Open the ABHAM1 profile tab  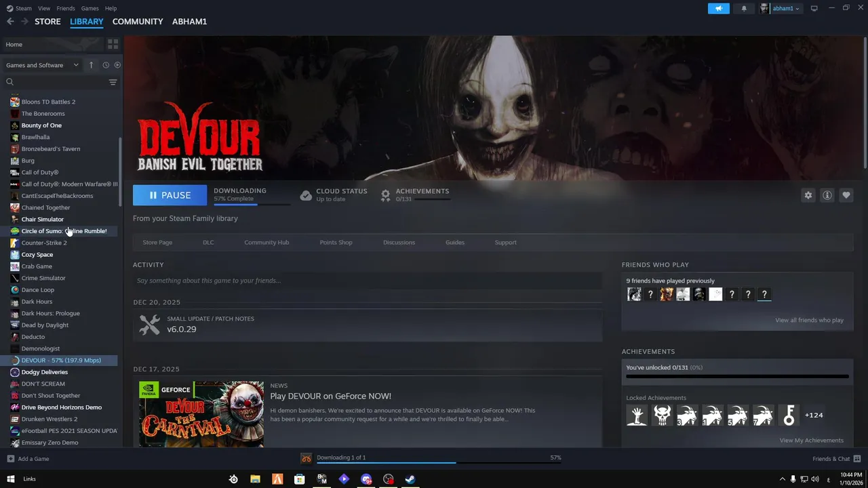[190, 22]
